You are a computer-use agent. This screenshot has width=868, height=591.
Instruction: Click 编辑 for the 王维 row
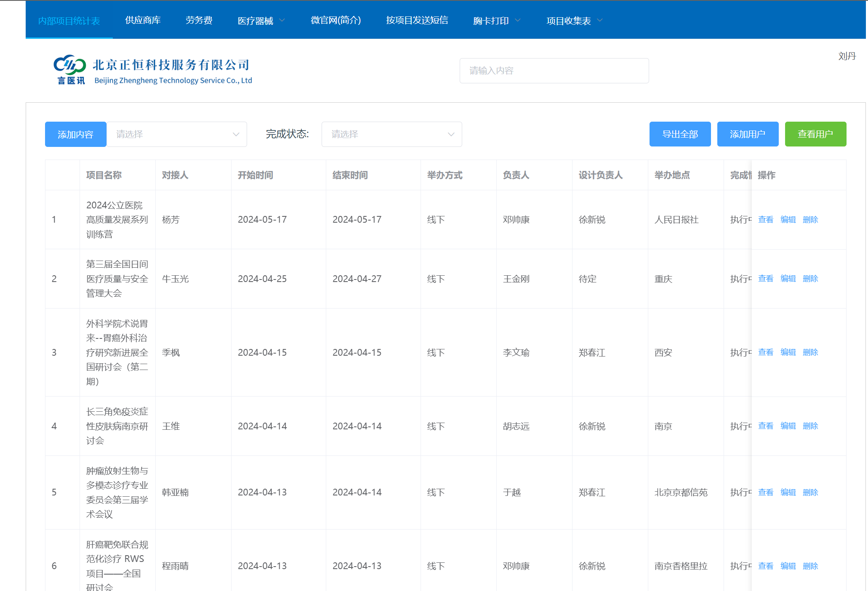coord(788,426)
